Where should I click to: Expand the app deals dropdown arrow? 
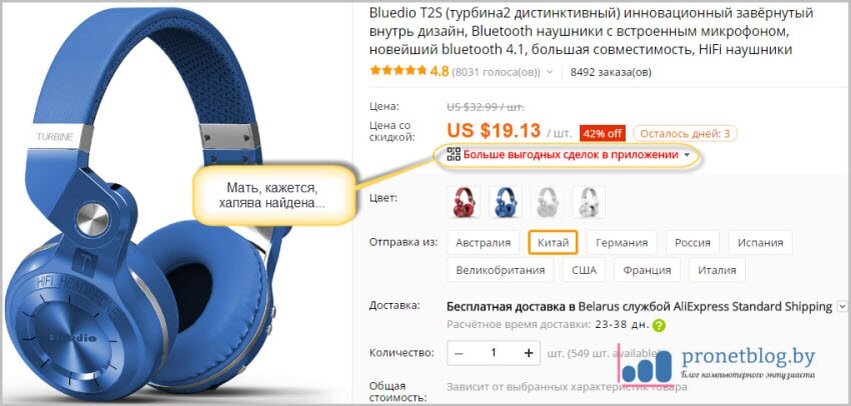[688, 155]
